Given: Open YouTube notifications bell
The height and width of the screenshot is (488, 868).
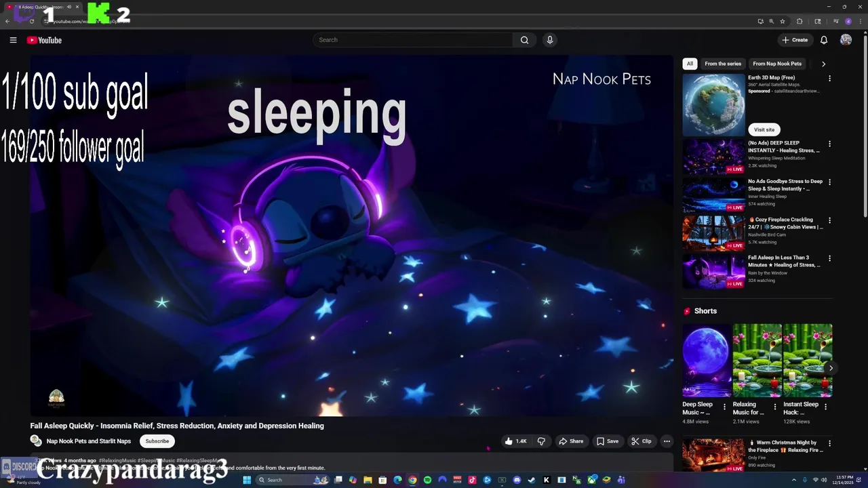Looking at the screenshot, I should point(824,40).
